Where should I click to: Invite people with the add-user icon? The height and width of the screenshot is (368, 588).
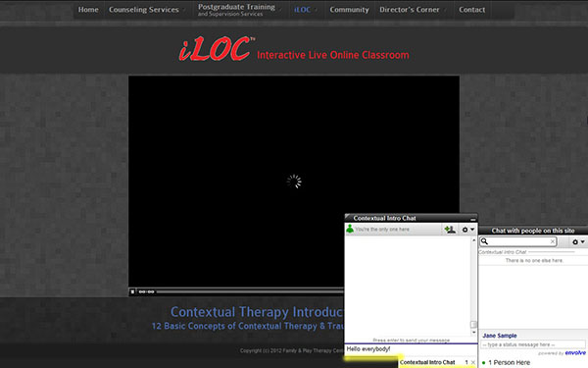click(450, 229)
